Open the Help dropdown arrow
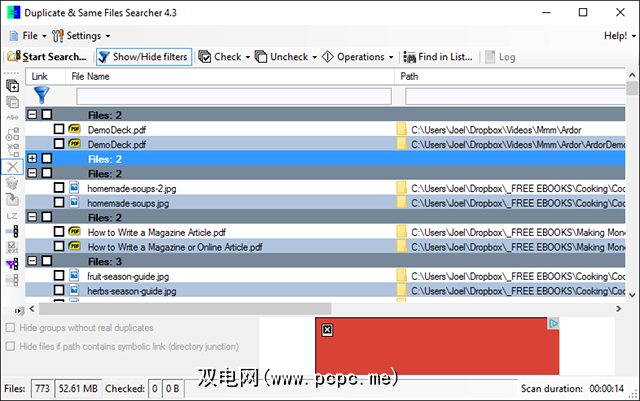This screenshot has width=640, height=401. click(633, 36)
